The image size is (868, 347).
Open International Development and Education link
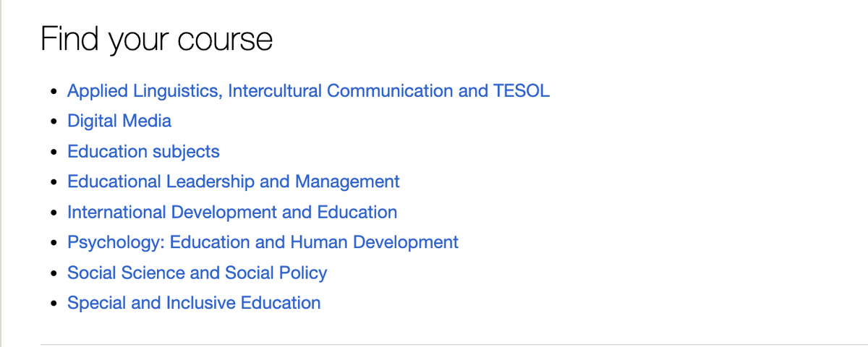[x=232, y=213]
